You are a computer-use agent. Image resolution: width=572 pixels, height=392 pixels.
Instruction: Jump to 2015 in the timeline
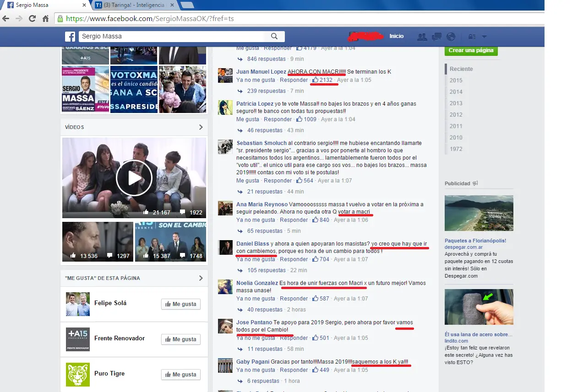[x=456, y=81]
